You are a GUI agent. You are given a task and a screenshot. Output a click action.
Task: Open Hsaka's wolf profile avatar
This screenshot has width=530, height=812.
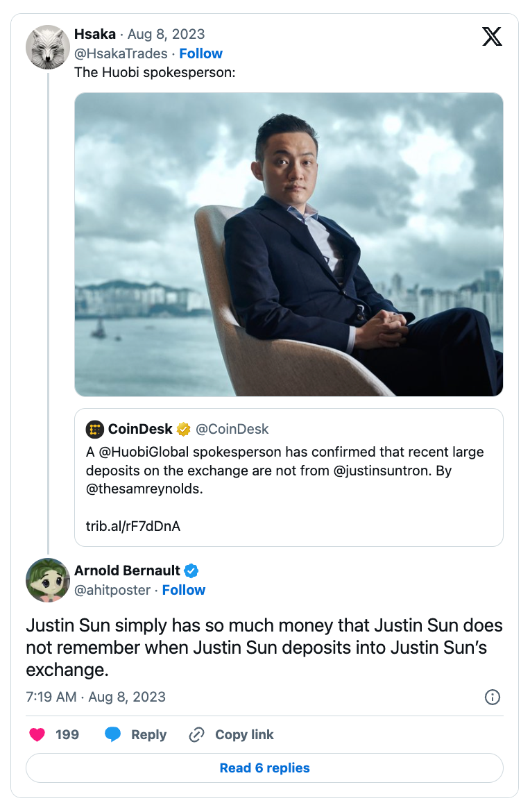[48, 47]
